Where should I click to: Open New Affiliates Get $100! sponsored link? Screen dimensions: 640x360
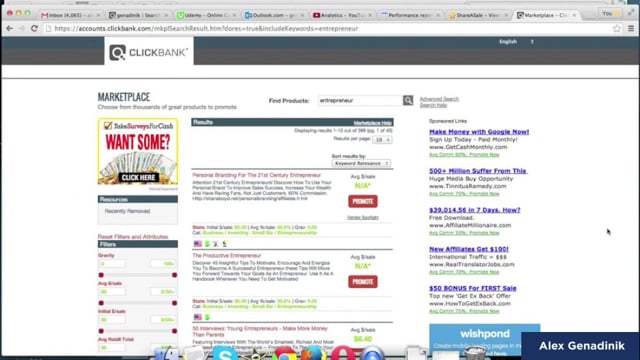point(469,249)
